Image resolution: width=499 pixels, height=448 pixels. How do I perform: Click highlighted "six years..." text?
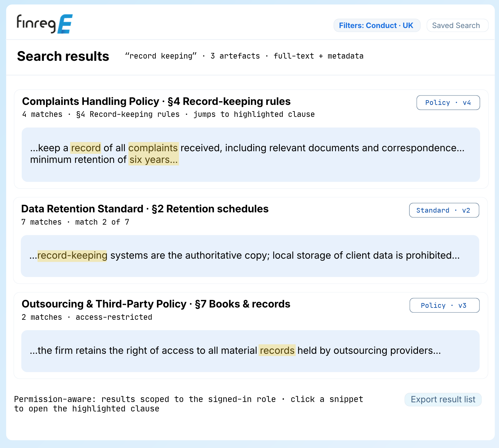point(154,160)
